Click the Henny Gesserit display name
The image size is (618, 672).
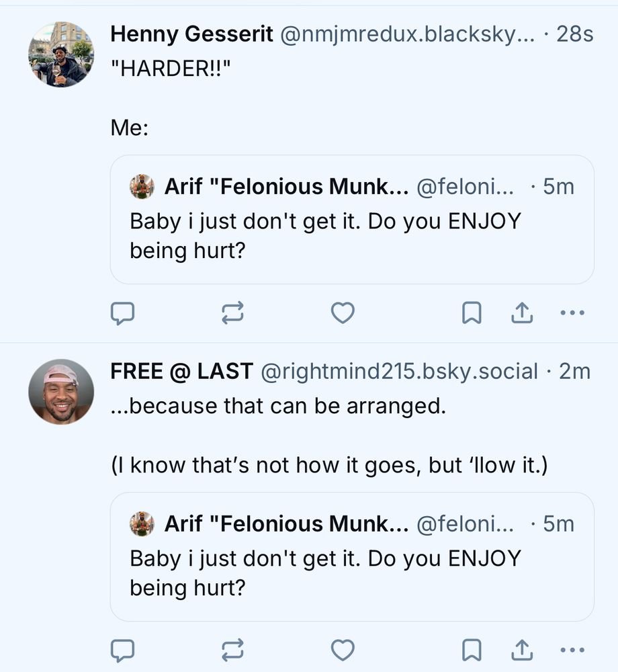point(191,34)
